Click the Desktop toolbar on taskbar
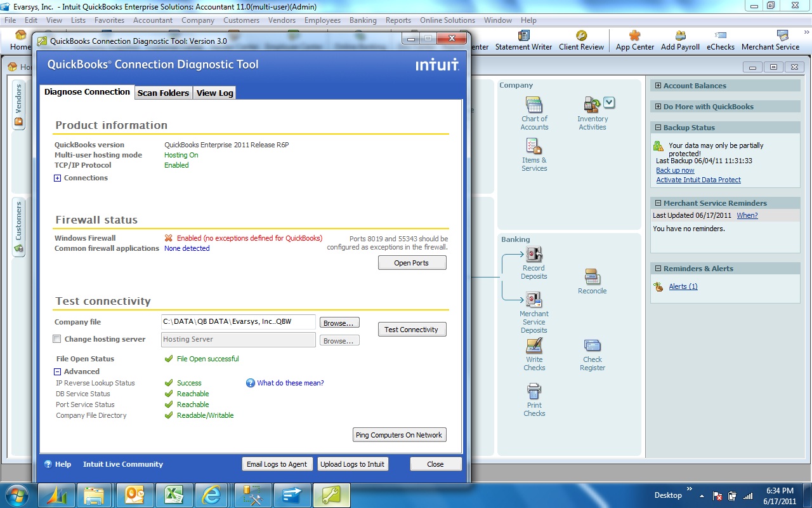The height and width of the screenshot is (508, 812). pyautogui.click(x=668, y=495)
